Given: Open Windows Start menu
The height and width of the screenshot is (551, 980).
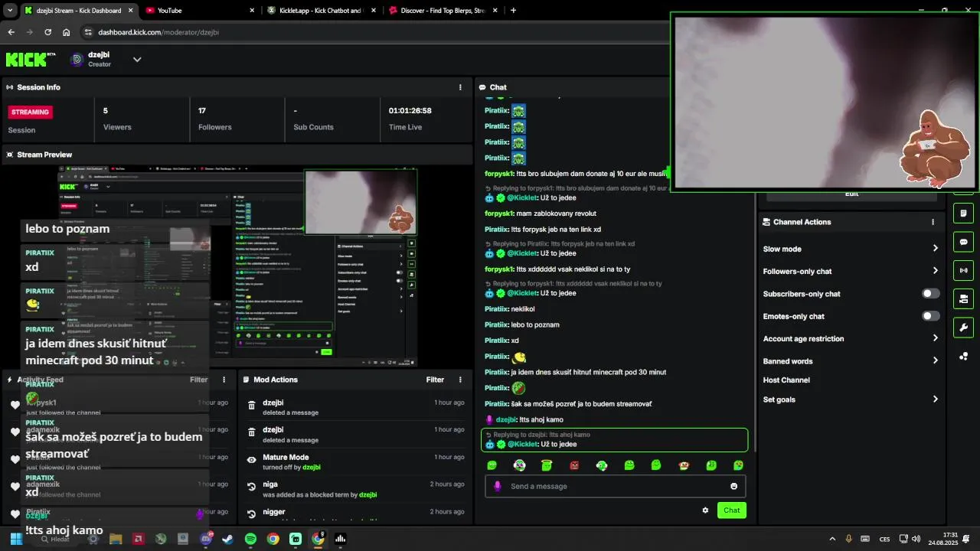Looking at the screenshot, I should [15, 539].
